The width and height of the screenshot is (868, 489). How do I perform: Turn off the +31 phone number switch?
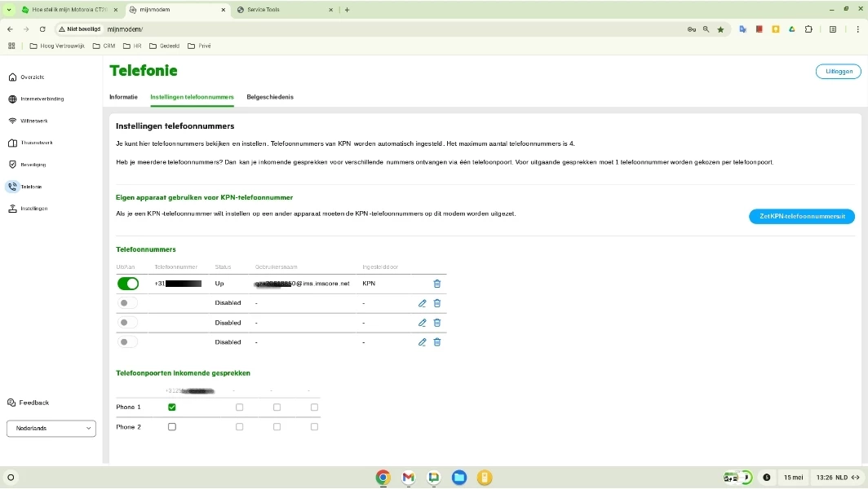pos(128,284)
